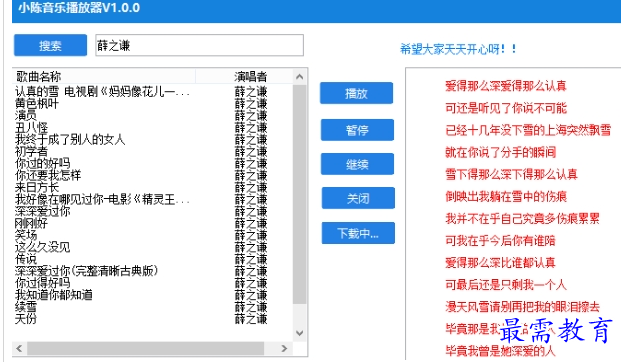This screenshot has height=362, width=621.
Task: Select the song 刚刚好
Action: 31,223
